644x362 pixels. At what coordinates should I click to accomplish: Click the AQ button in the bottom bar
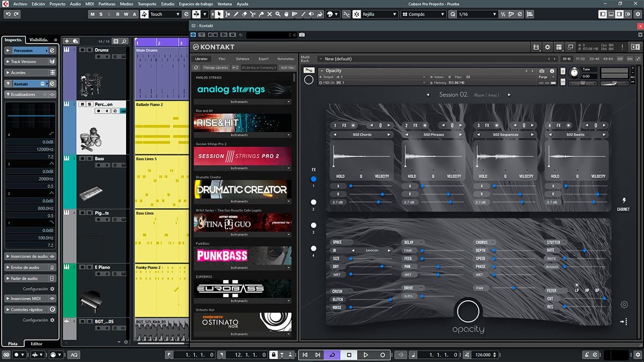[74, 354]
